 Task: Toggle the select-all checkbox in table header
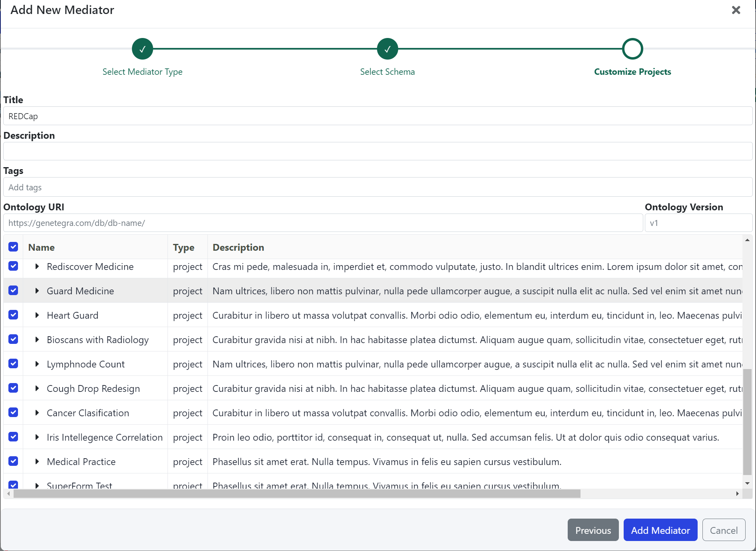pyautogui.click(x=13, y=247)
